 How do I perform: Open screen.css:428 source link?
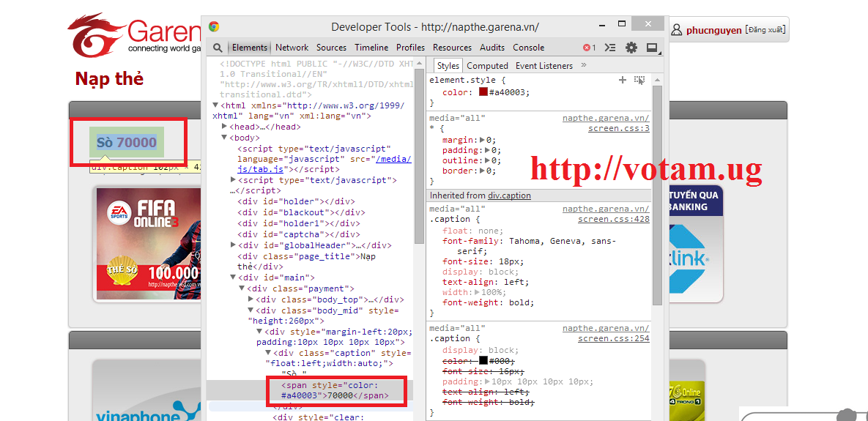point(613,220)
